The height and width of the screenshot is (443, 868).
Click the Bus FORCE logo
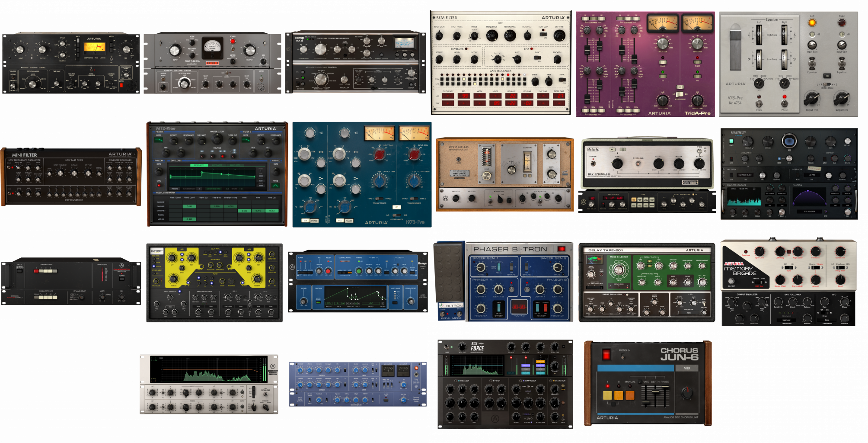(477, 347)
